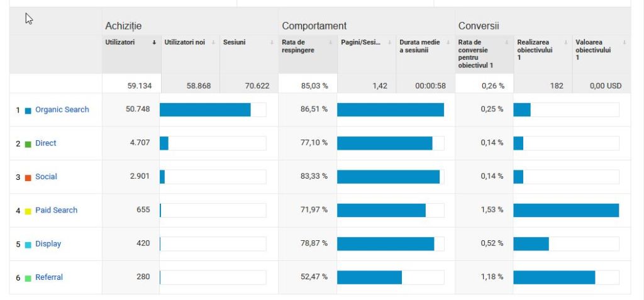Select the Conversii column group header
The height and width of the screenshot is (300, 644).
(479, 26)
